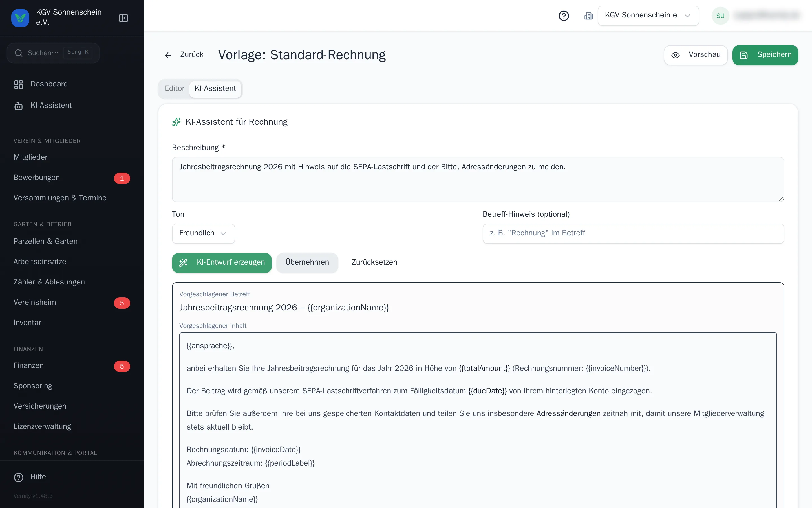Screen dimensions: 812x508
Task: Switch to the Editor tab
Action: (x=175, y=89)
